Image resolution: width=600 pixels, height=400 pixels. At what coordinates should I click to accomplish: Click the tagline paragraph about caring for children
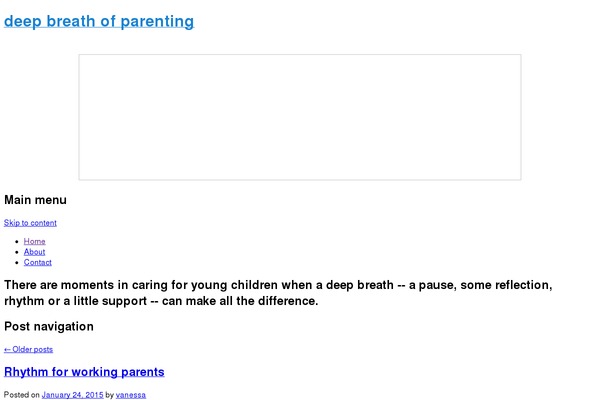(278, 293)
